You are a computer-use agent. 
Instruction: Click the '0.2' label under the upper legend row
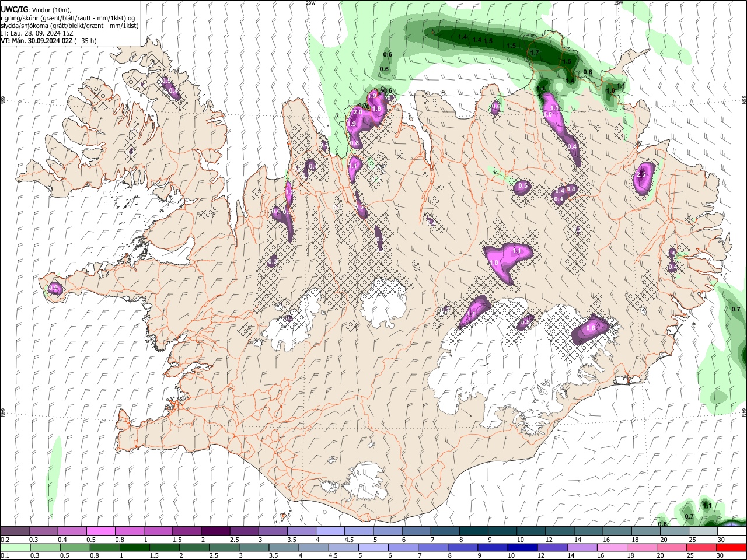[5, 540]
